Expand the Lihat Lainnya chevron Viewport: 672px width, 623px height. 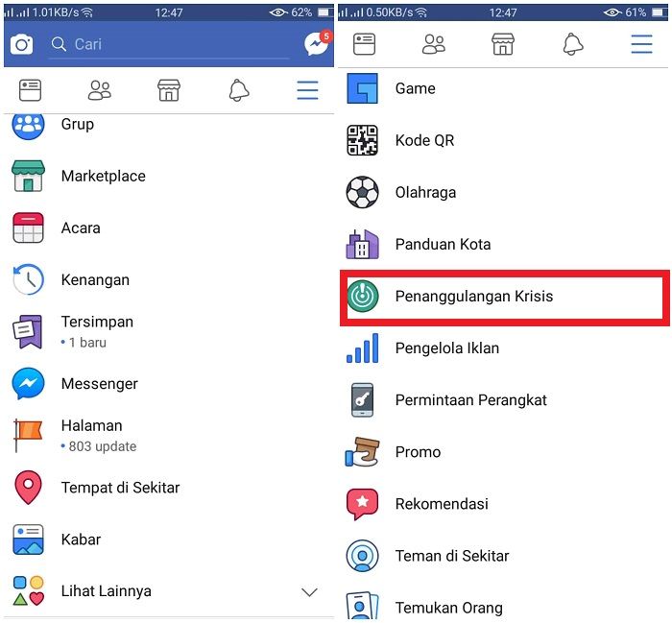309,592
